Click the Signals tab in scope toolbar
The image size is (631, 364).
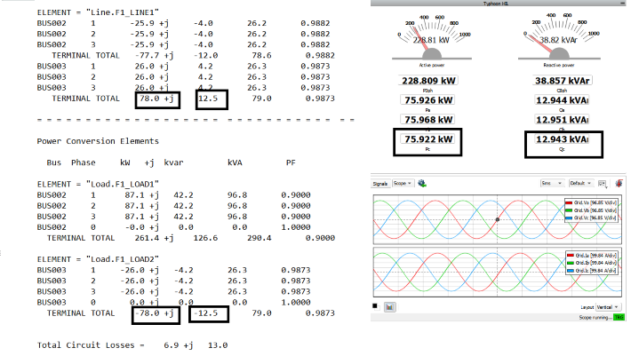[x=380, y=183]
